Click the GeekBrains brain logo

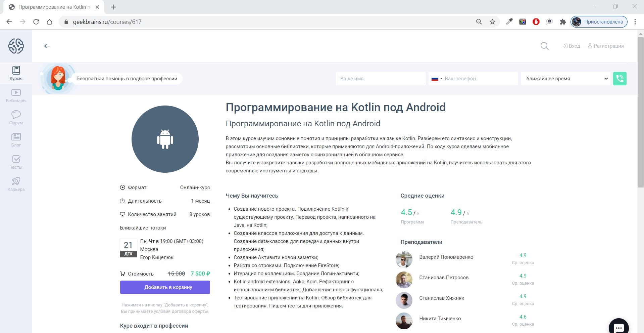click(16, 46)
